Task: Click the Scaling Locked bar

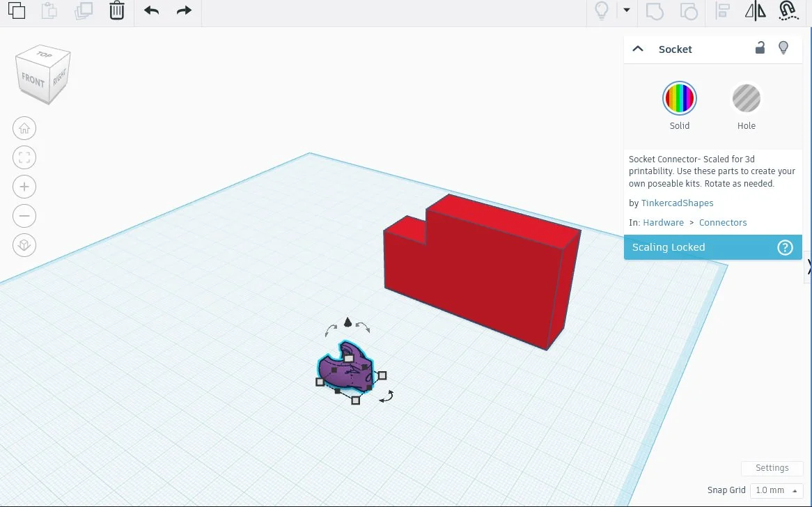Action: click(712, 247)
